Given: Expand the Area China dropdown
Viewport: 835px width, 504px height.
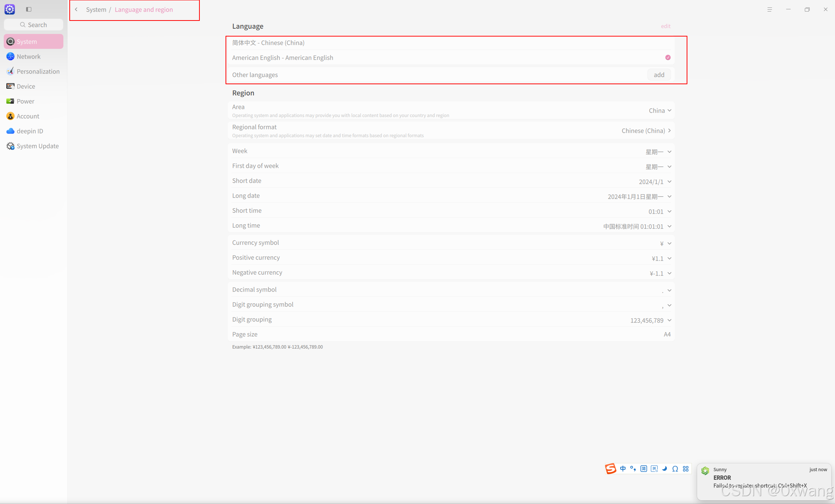Looking at the screenshot, I should point(660,110).
